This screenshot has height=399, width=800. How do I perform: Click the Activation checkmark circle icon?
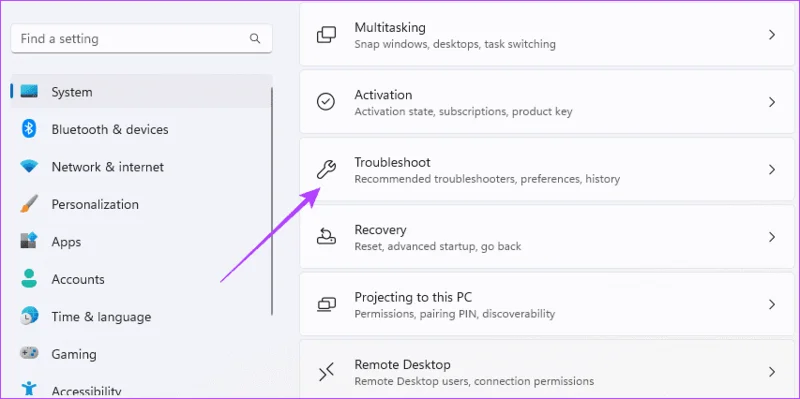click(326, 102)
